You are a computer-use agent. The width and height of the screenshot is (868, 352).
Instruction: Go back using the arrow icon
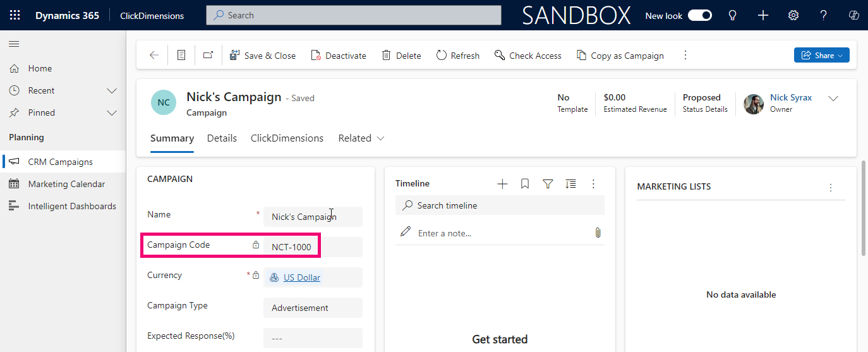[154, 56]
